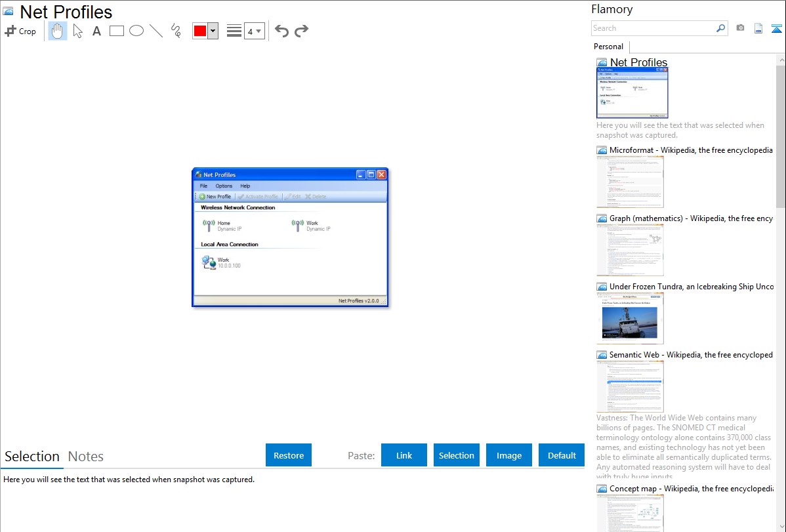Select the freehand scribble tool

pyautogui.click(x=176, y=31)
